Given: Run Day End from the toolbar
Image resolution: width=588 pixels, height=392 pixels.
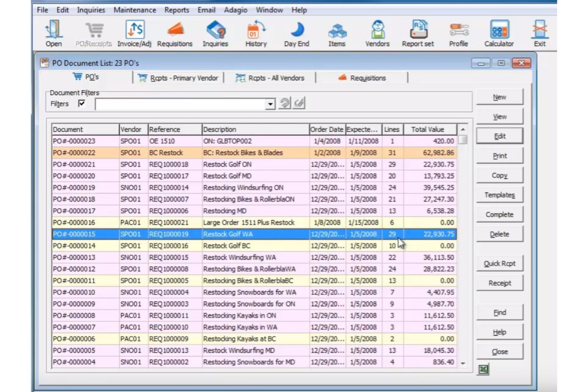Looking at the screenshot, I should point(296,34).
